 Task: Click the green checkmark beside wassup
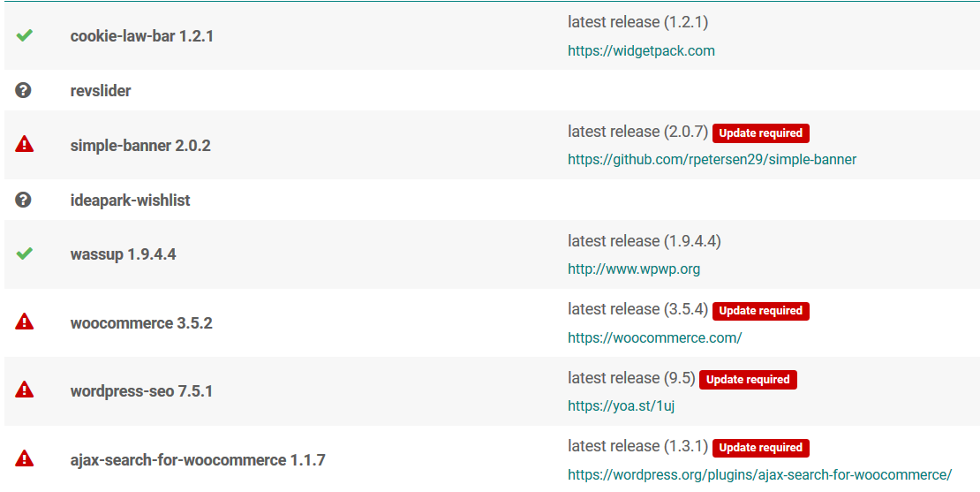pyautogui.click(x=25, y=254)
